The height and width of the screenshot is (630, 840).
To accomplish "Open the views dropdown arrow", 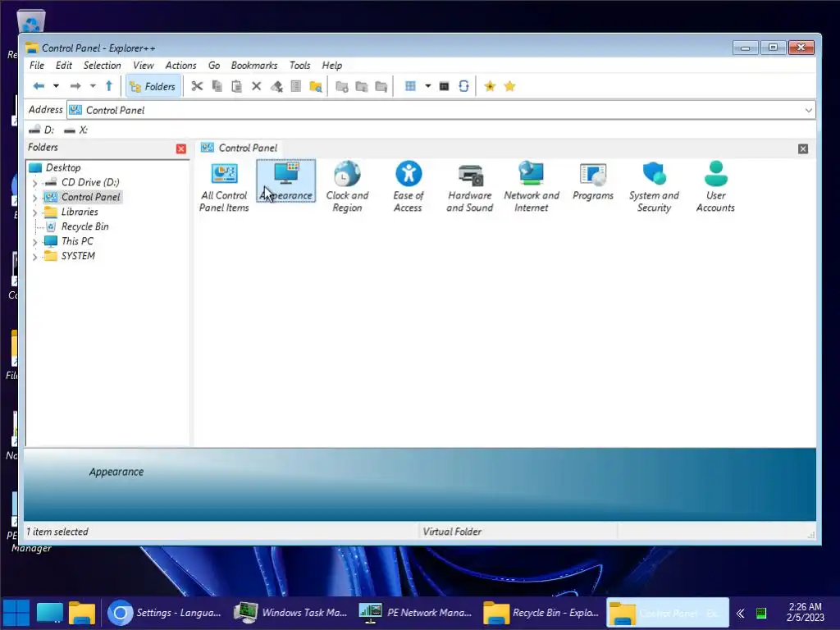I will click(x=427, y=86).
